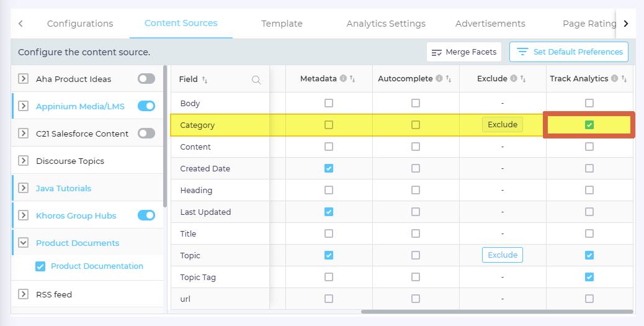Click the Merge Facets button
The image size is (644, 326).
(464, 52)
